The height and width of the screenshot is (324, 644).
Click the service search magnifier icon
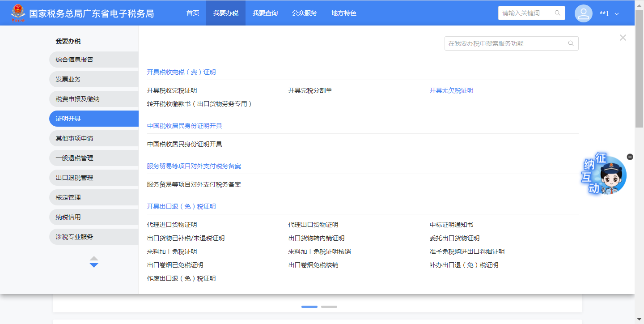pos(571,43)
